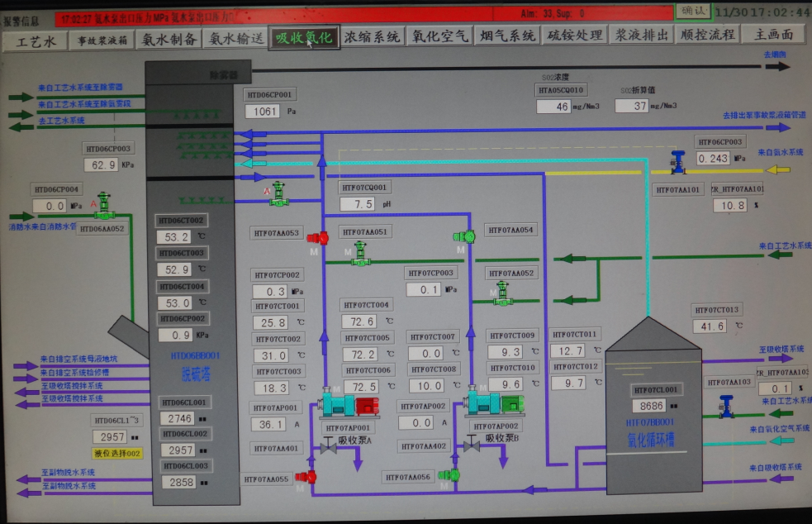Click the pH value field HTF07CQ001
This screenshot has height=524, width=812.
tap(363, 204)
